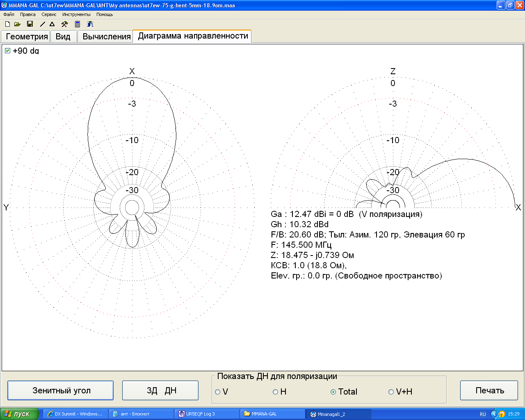Choose the V+H polarization option
This screenshot has width=525, height=420.
coord(391,392)
